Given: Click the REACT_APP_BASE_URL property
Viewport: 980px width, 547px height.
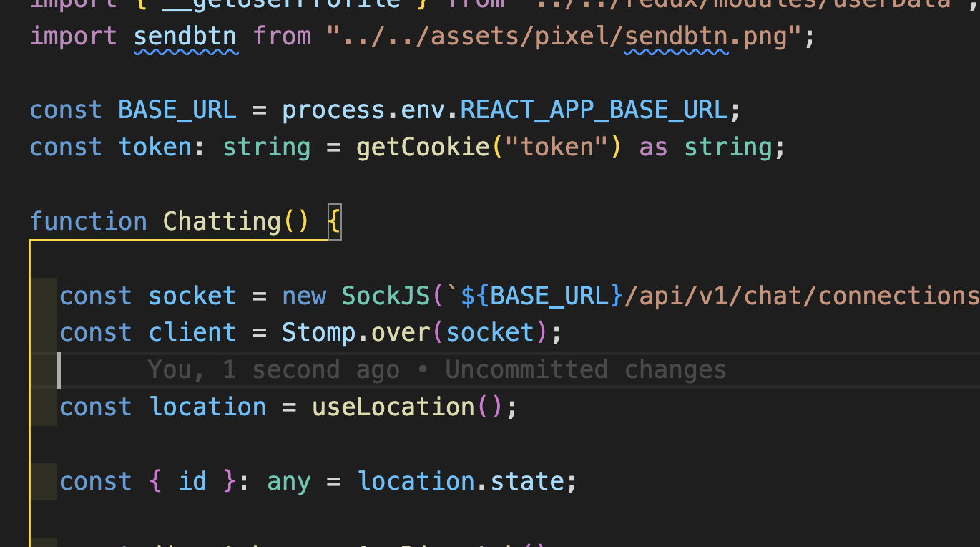Looking at the screenshot, I should coord(593,110).
